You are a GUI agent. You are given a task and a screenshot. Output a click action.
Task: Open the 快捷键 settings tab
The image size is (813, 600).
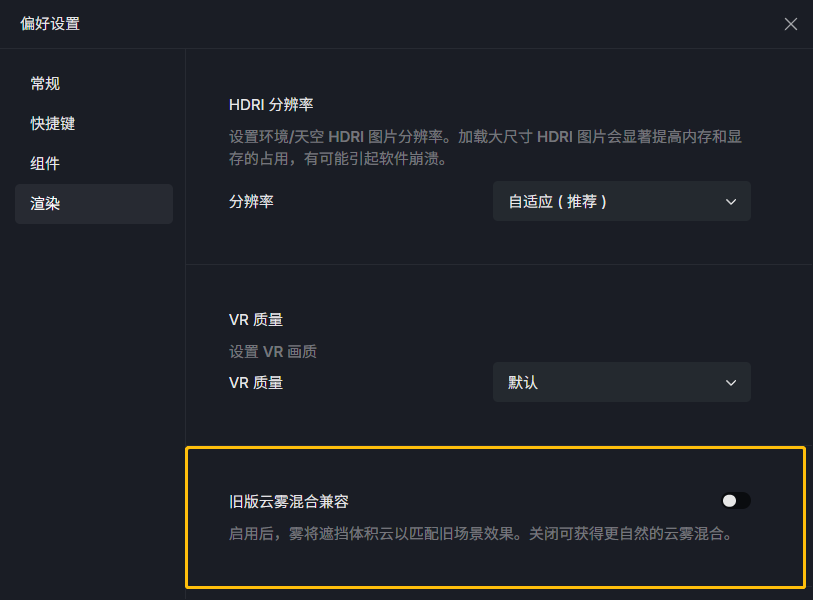(x=52, y=123)
